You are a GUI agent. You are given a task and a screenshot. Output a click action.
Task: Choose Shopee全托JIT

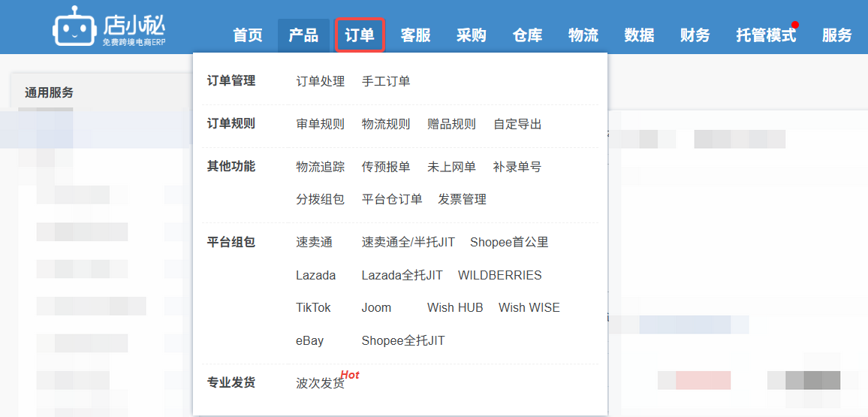[x=403, y=340]
